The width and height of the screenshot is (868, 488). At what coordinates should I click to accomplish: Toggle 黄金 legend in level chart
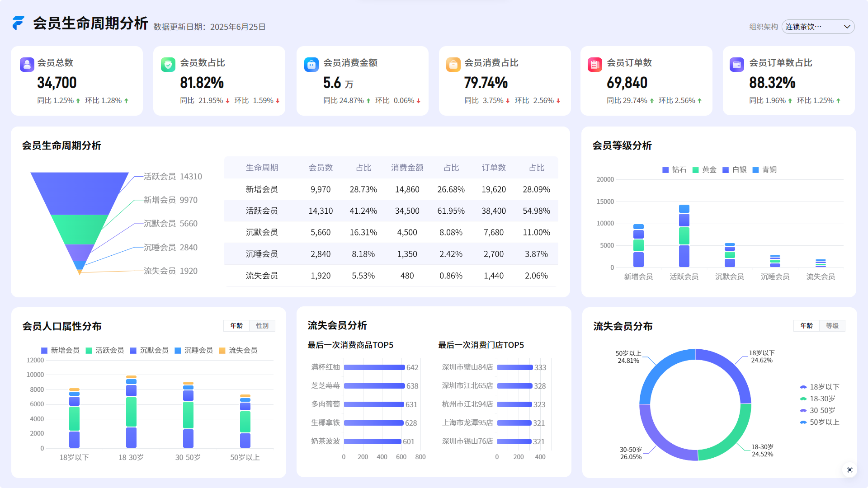tap(704, 170)
